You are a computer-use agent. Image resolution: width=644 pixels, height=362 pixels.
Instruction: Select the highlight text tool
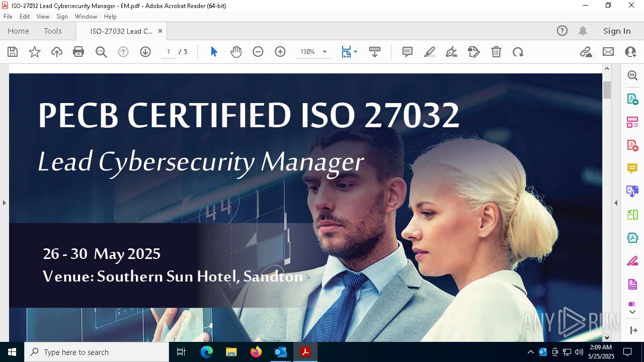(x=430, y=52)
